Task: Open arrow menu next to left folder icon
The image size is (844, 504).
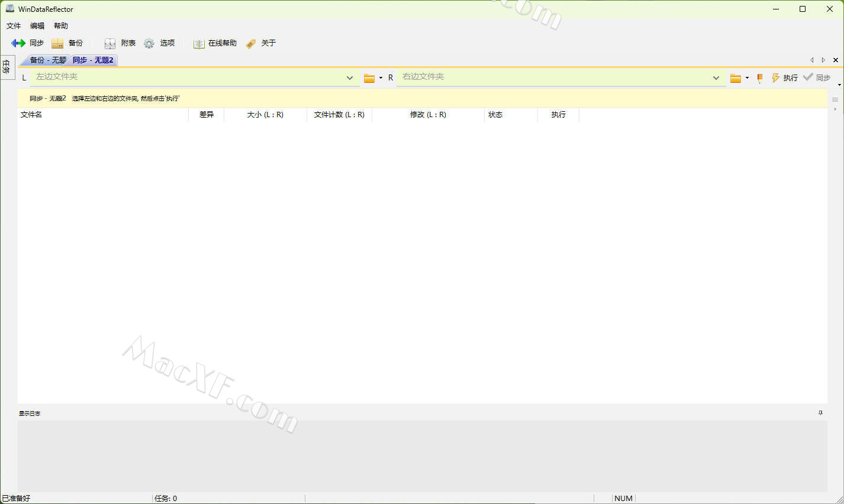Action: tap(381, 78)
